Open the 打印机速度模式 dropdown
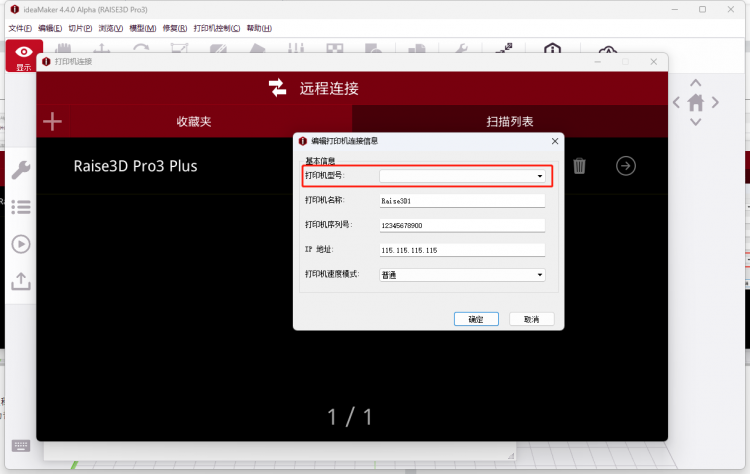 point(462,275)
